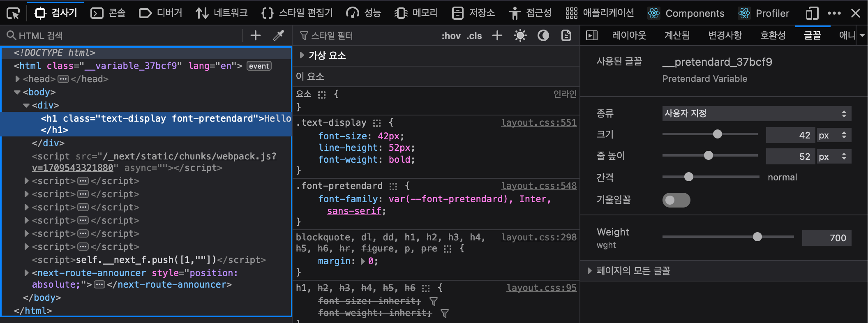The height and width of the screenshot is (323, 868).
Task: Click selector highlighter for blockquote rule
Action: 448,249
